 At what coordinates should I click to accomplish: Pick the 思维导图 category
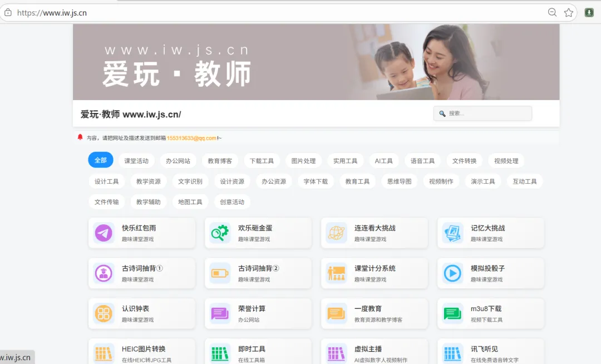coord(399,181)
